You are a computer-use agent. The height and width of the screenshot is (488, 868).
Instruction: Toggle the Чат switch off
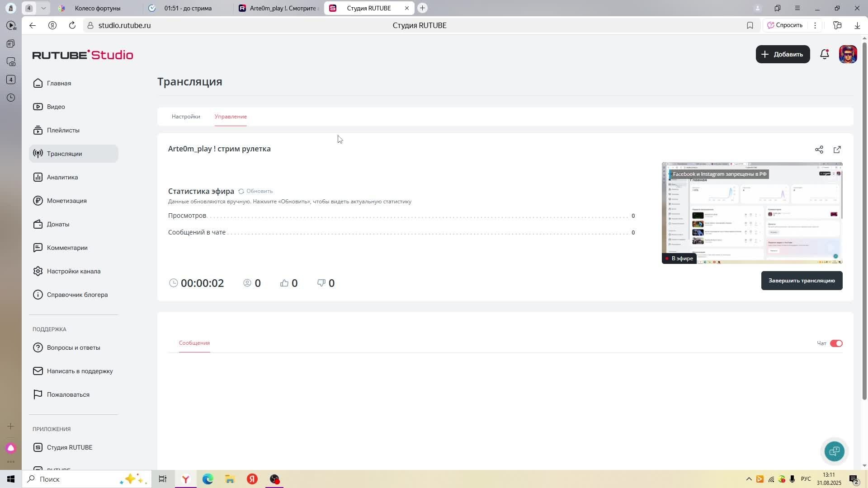(x=836, y=343)
